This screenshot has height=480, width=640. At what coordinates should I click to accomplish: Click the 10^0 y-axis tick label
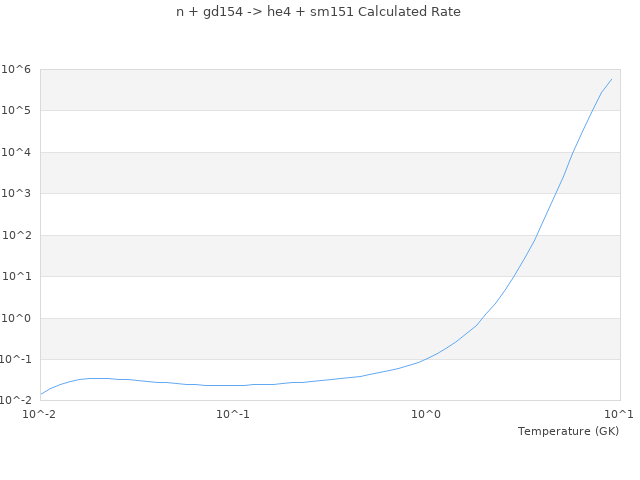click(x=16, y=318)
